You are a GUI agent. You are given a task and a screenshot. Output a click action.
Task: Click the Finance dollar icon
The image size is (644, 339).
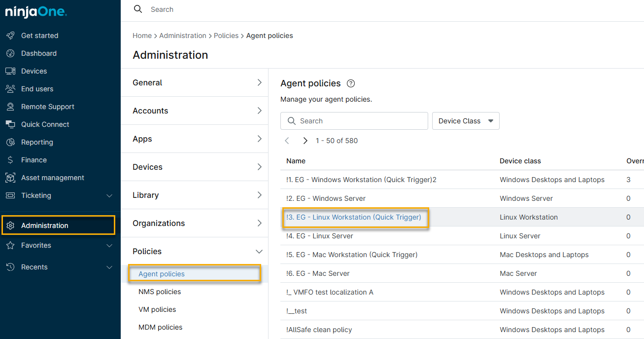pos(10,160)
